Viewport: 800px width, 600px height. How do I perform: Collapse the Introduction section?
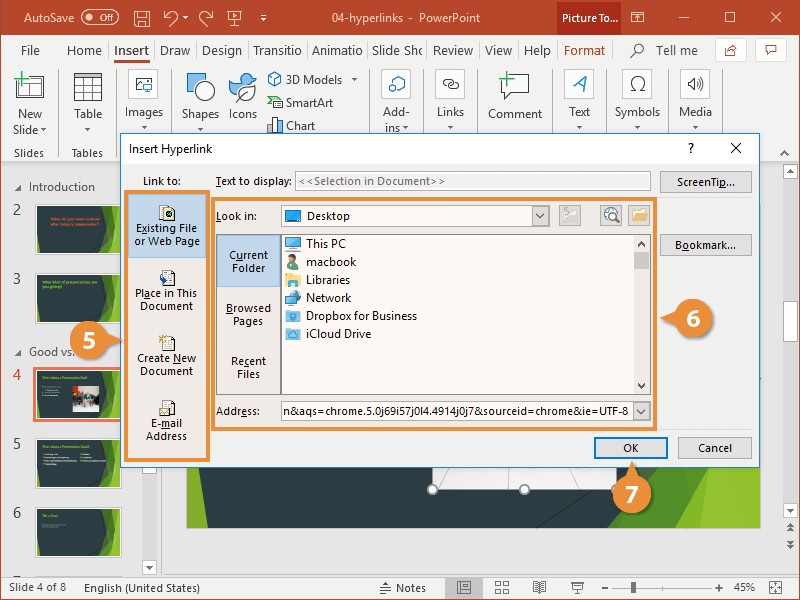click(18, 188)
